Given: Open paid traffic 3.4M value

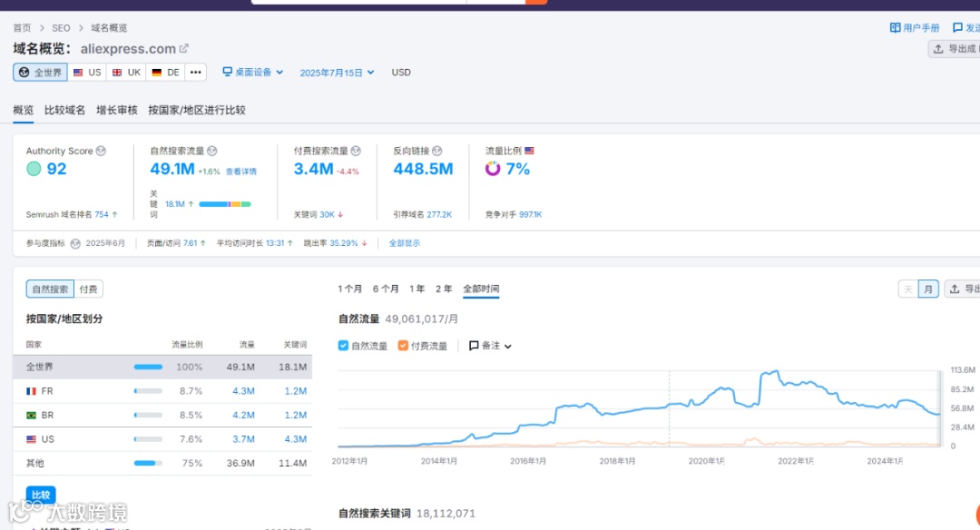Looking at the screenshot, I should click(314, 169).
